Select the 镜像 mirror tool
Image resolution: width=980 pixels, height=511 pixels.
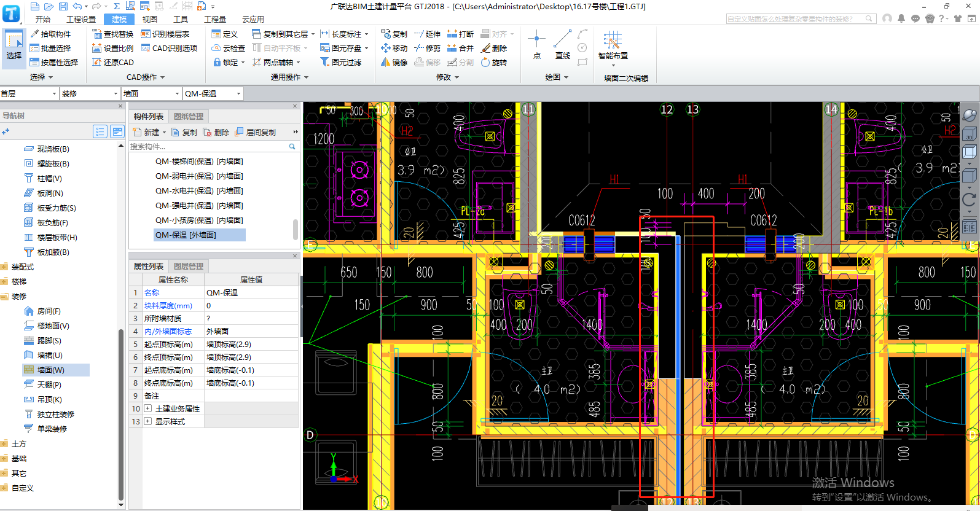(x=394, y=62)
